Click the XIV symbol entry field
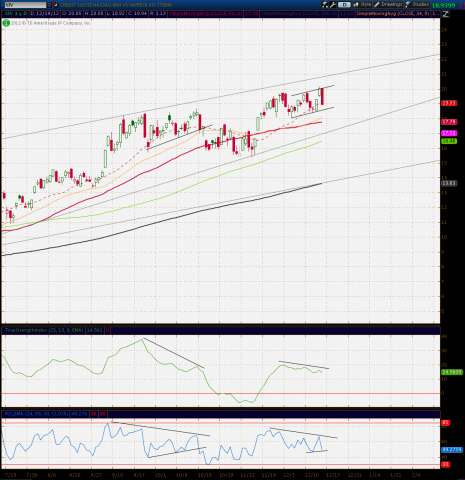 coord(25,5)
